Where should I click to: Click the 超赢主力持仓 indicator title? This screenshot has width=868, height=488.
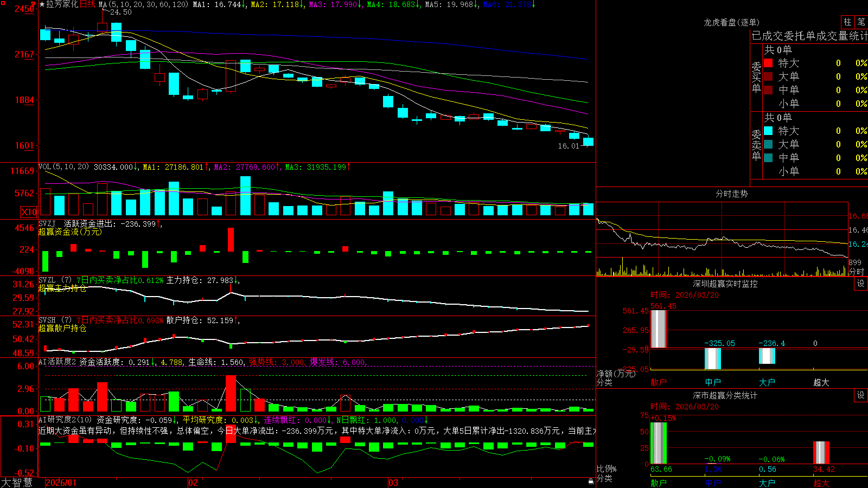[x=62, y=288]
